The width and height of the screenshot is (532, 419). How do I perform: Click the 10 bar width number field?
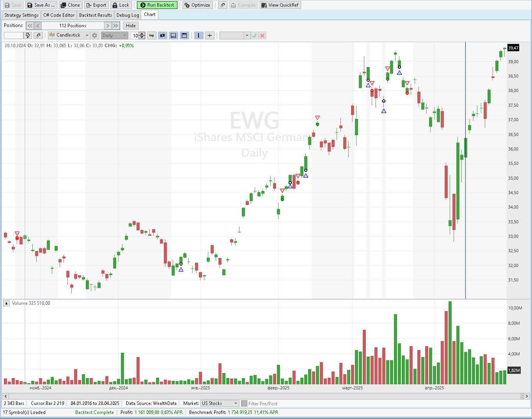tap(135, 35)
